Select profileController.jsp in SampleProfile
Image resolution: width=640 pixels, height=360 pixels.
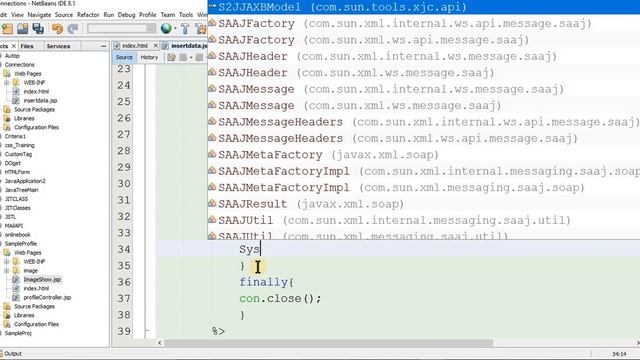[x=47, y=298]
